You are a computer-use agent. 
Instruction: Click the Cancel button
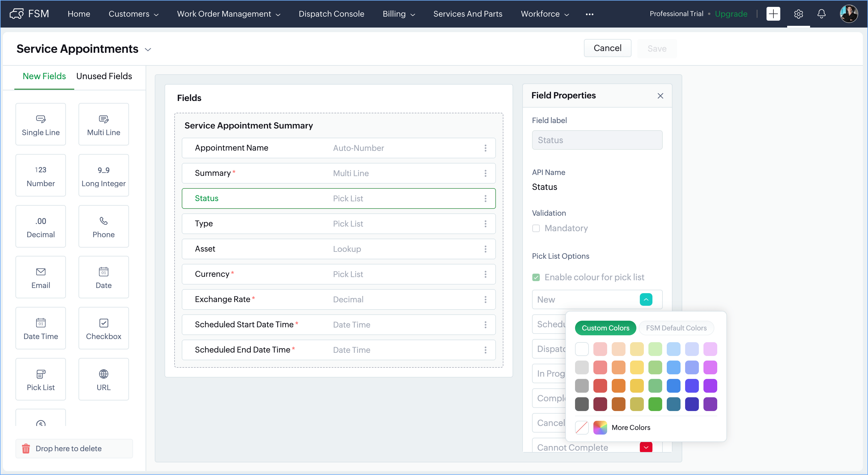[x=607, y=48]
